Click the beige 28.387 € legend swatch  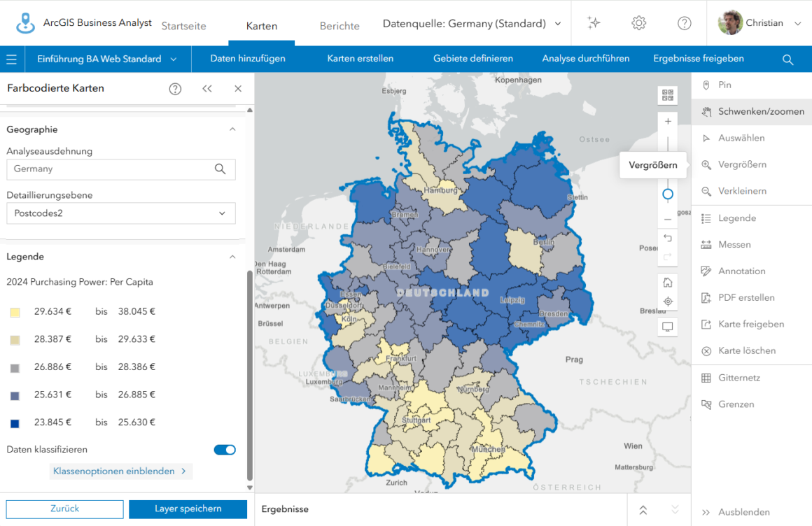[15, 340]
